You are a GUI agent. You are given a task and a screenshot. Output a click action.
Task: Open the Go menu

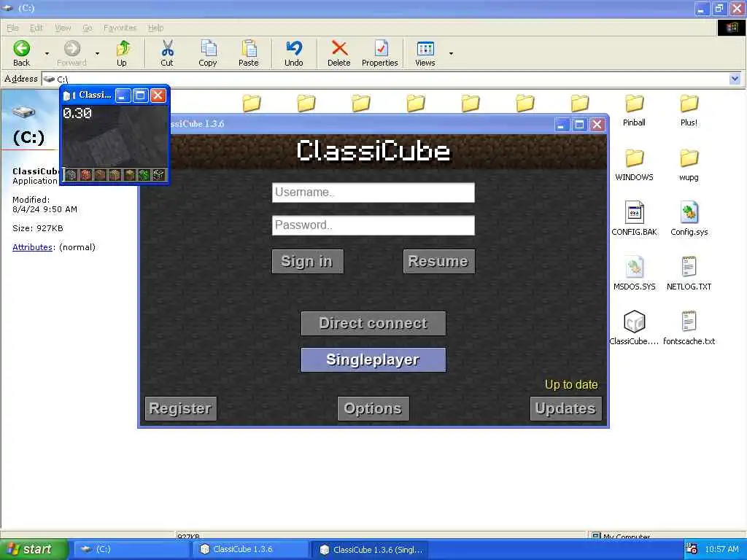click(x=88, y=28)
